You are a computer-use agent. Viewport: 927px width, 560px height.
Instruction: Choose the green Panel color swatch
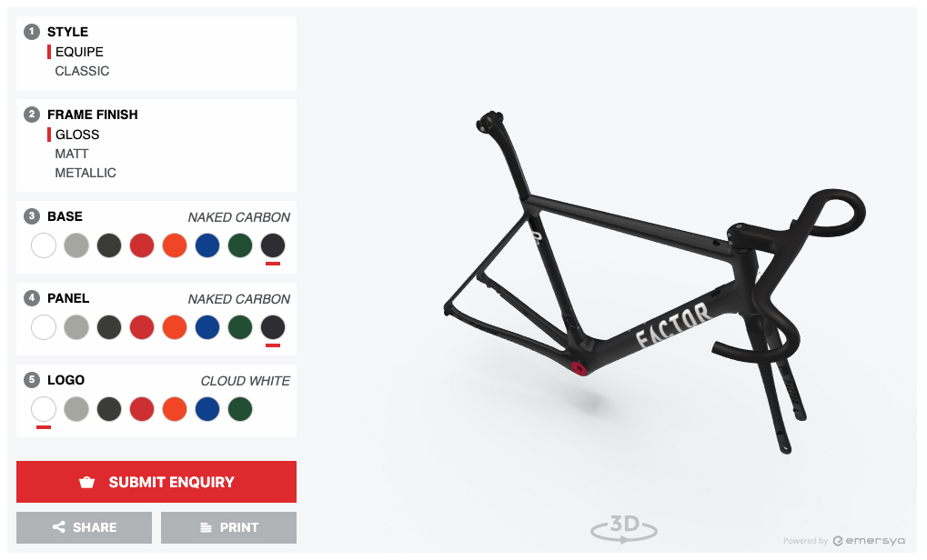coord(240,327)
